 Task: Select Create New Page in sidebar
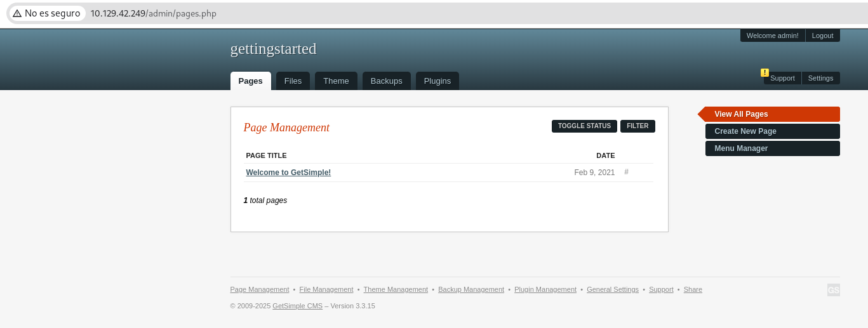[772, 131]
